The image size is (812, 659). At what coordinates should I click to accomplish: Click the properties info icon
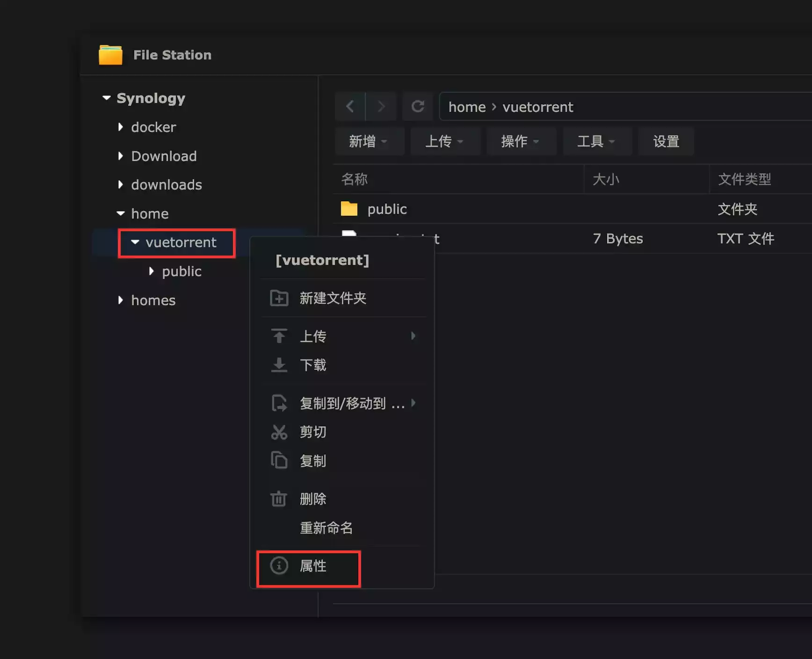[279, 566]
